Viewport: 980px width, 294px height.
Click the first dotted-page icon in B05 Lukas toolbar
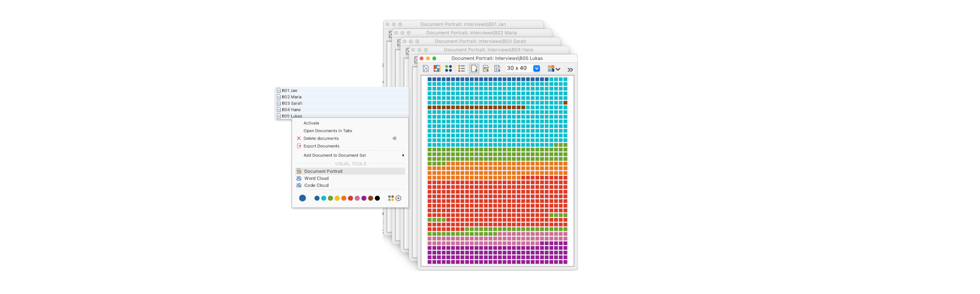coord(425,69)
